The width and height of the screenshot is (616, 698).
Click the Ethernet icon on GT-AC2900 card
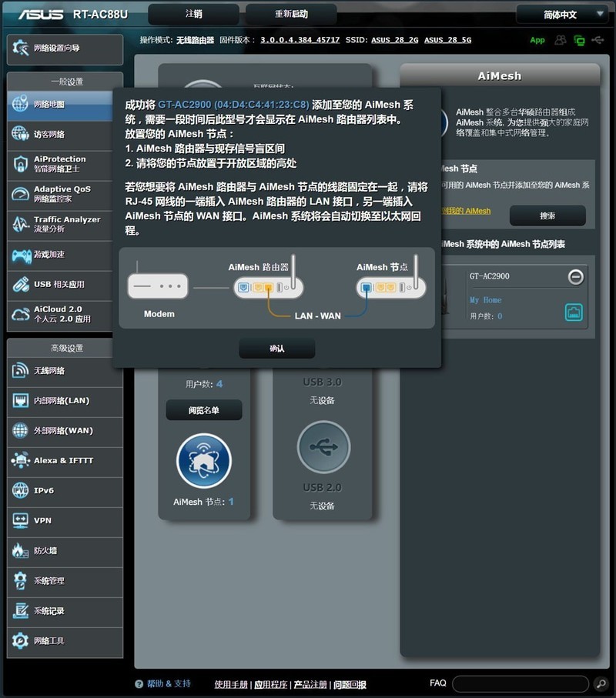point(574,313)
